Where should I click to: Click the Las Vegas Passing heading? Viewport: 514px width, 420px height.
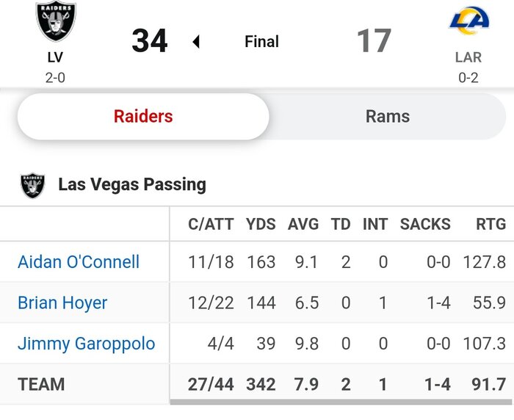(x=132, y=185)
